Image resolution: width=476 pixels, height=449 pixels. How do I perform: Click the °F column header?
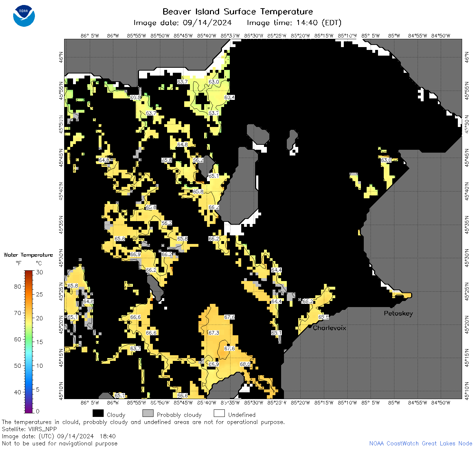(x=19, y=264)
